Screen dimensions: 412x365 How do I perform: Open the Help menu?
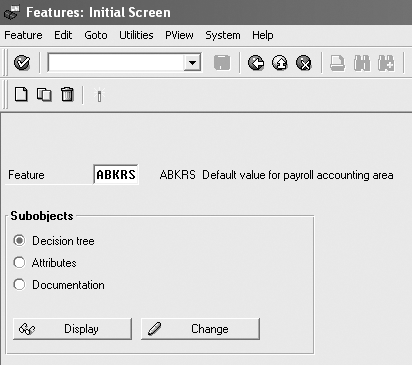[263, 35]
